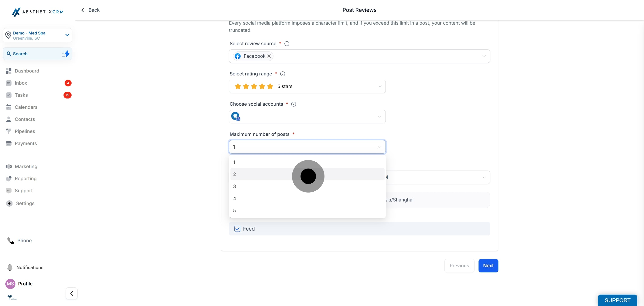Uncheck the Feed checkbox
Viewport: 644px width, 306px height.
click(x=237, y=229)
